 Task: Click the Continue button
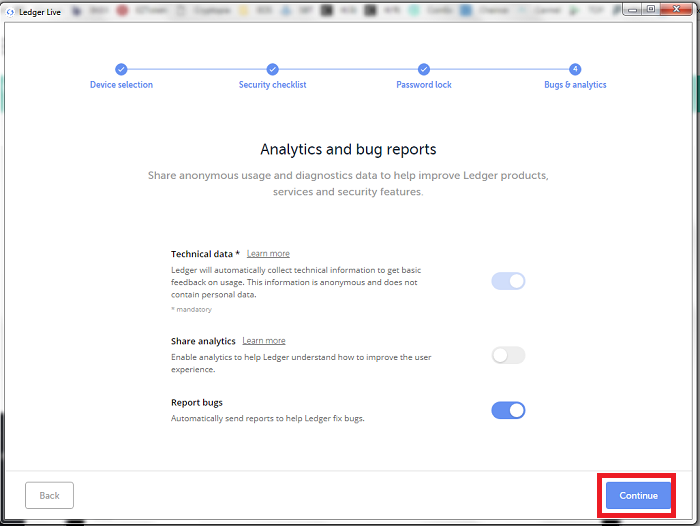(638, 495)
